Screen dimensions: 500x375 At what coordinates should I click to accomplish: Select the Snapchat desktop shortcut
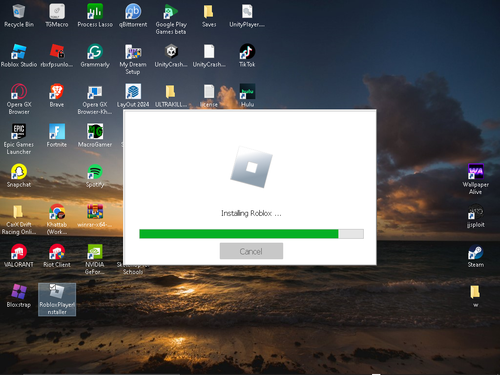coord(19,176)
